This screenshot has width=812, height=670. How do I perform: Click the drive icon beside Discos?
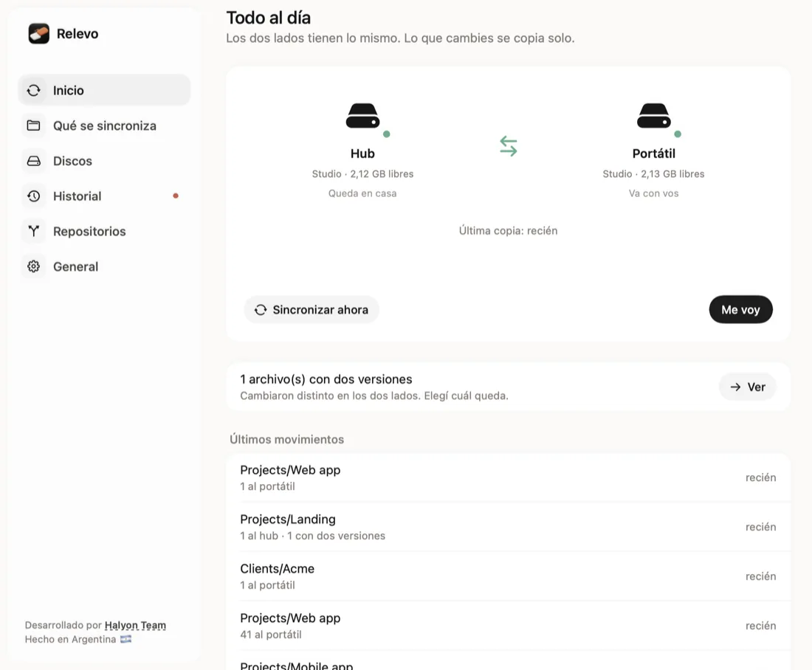pos(34,161)
